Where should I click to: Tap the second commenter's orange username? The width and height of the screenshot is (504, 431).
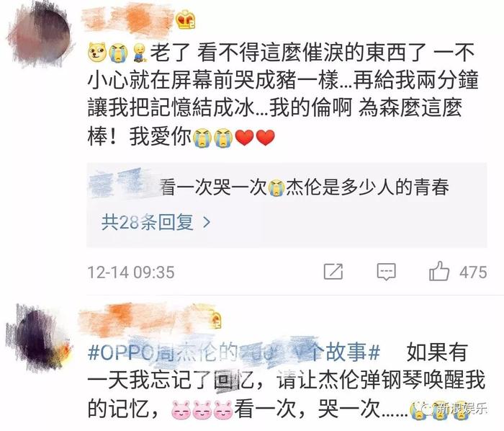click(143, 317)
